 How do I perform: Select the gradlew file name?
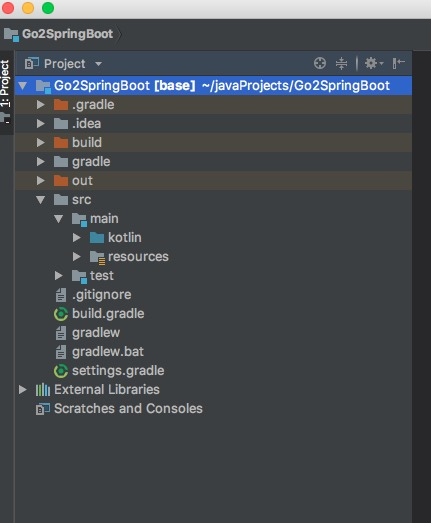click(x=96, y=333)
